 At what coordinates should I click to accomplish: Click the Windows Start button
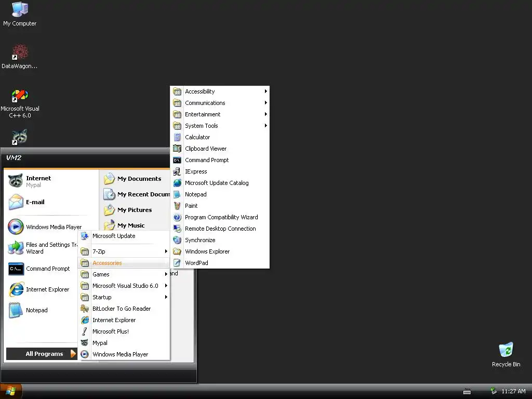pyautogui.click(x=11, y=391)
